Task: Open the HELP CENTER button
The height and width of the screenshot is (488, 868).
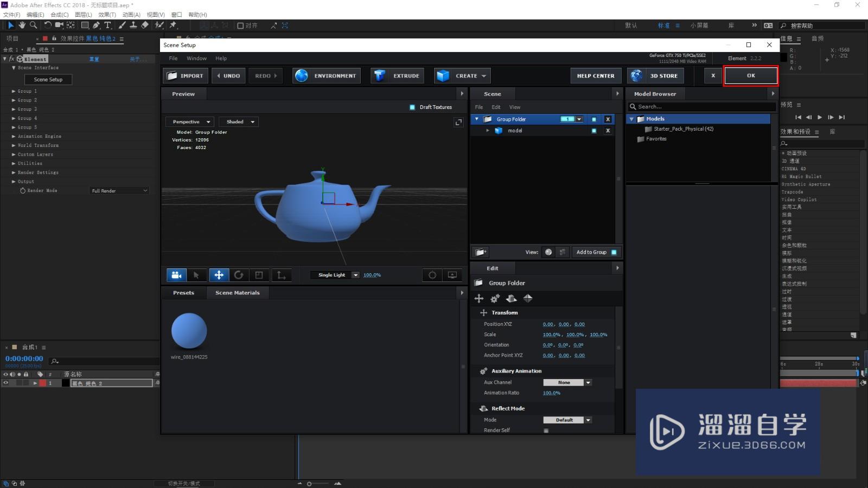Action: (x=596, y=76)
